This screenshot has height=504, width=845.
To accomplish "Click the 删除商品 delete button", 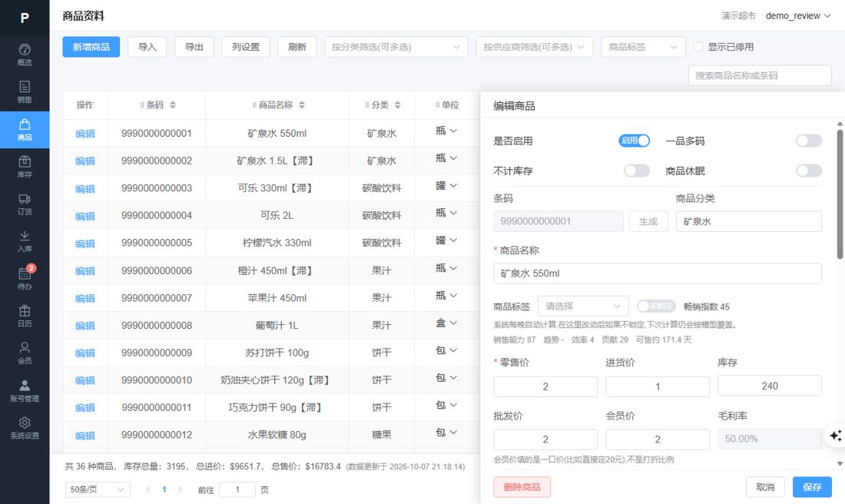I will (x=522, y=487).
